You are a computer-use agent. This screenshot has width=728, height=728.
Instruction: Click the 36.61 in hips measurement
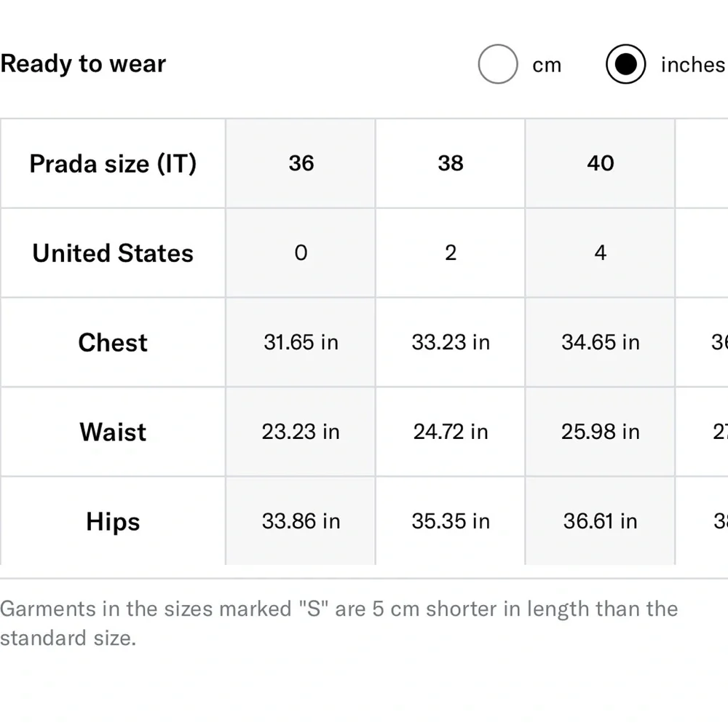coord(601,521)
